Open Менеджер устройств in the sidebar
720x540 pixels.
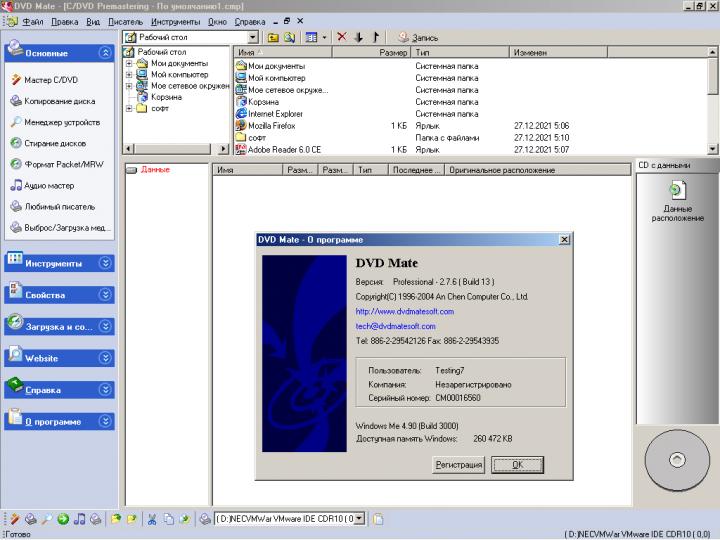(60, 122)
